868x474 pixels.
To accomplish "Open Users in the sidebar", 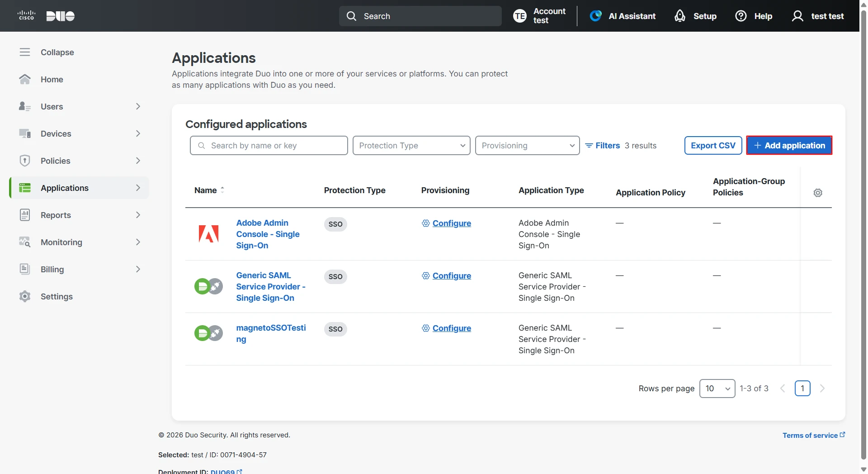I will (x=52, y=107).
